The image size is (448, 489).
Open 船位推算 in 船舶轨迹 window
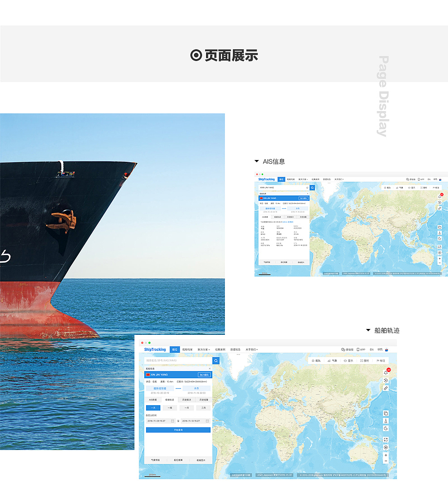tap(178, 460)
